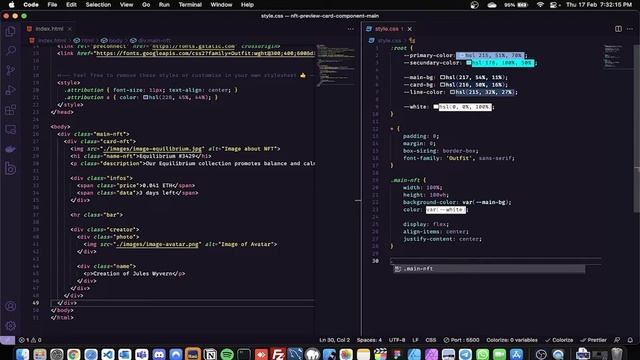The height and width of the screenshot is (360, 640).
Task: Open the Edit menu
Action: point(71,4)
